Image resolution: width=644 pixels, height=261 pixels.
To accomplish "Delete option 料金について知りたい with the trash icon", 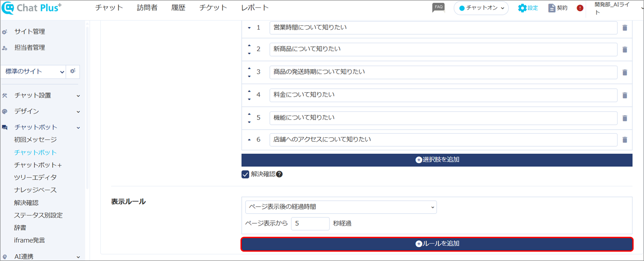I will click(625, 95).
